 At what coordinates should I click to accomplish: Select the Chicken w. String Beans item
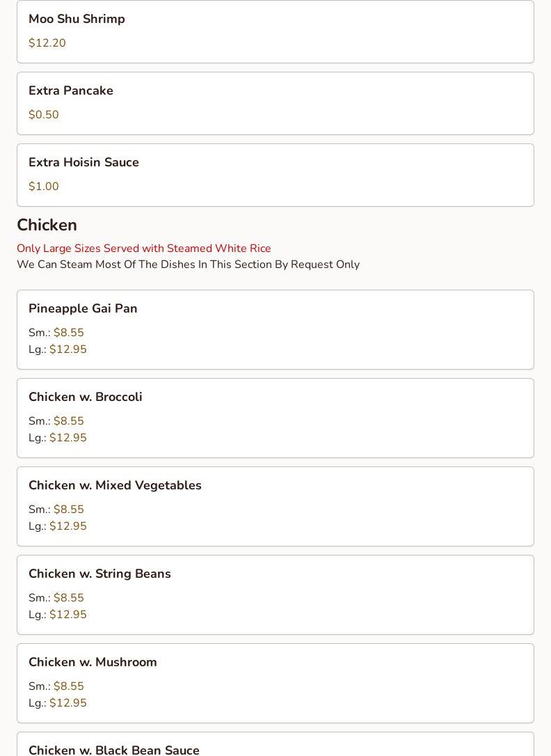[99, 574]
